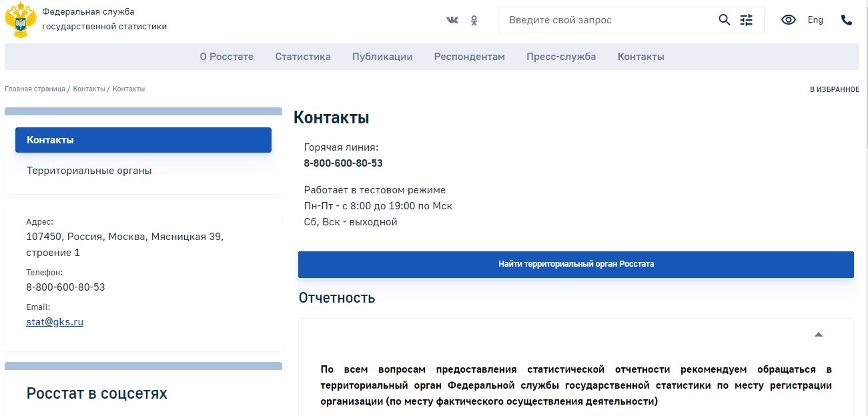Open the Пресс-служба menu

click(561, 57)
